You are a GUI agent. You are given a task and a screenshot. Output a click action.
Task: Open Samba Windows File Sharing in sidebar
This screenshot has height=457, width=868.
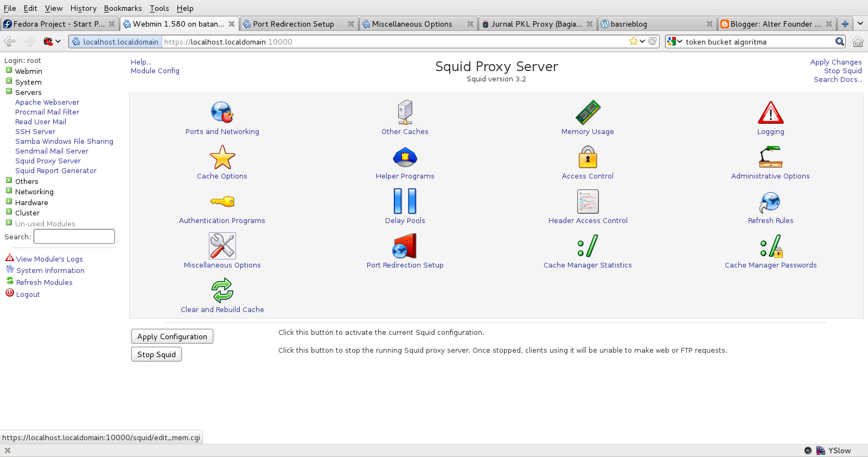coord(64,141)
